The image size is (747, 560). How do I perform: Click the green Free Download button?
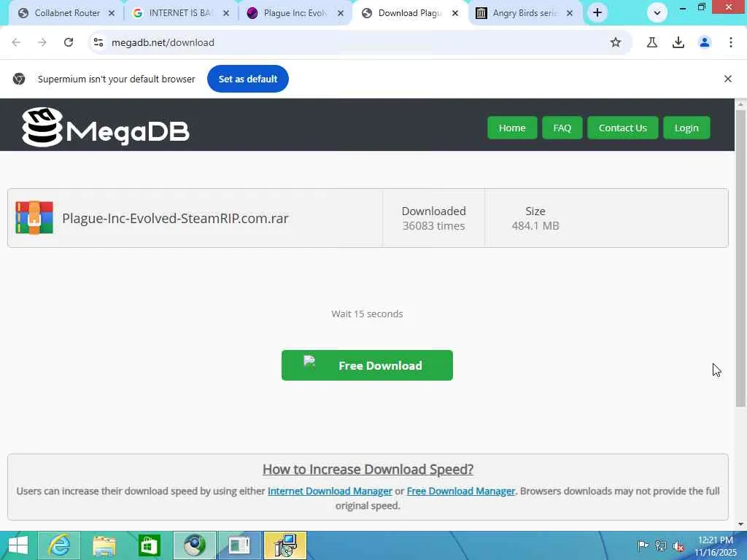pos(367,365)
